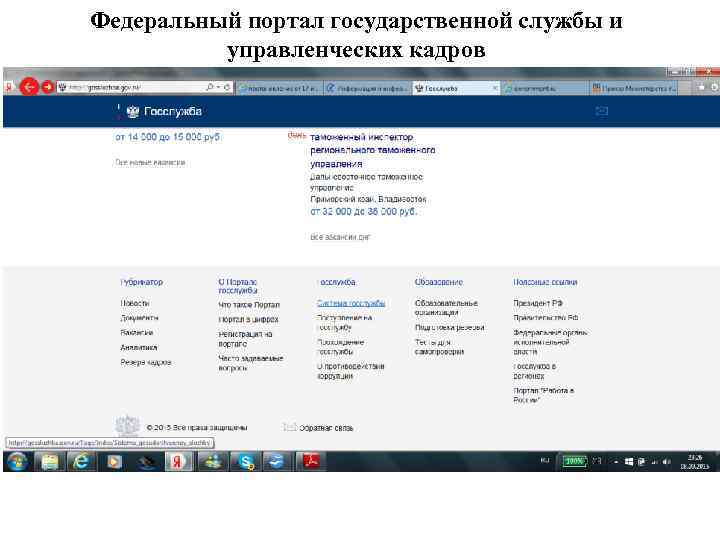The width and height of the screenshot is (720, 540).
Task: Open Подготовка резерва link
Action: (x=449, y=327)
